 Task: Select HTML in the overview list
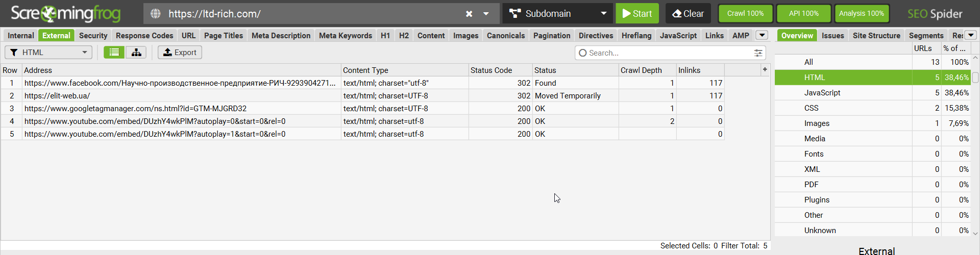(872, 77)
